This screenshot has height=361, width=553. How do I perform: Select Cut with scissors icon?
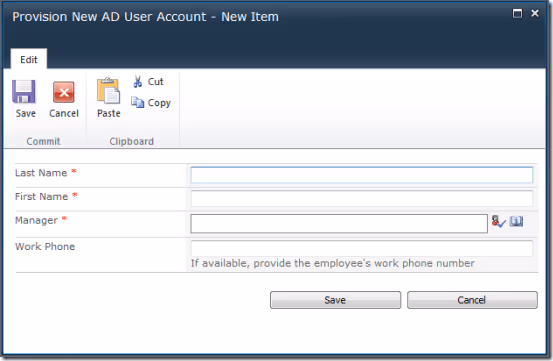click(148, 81)
